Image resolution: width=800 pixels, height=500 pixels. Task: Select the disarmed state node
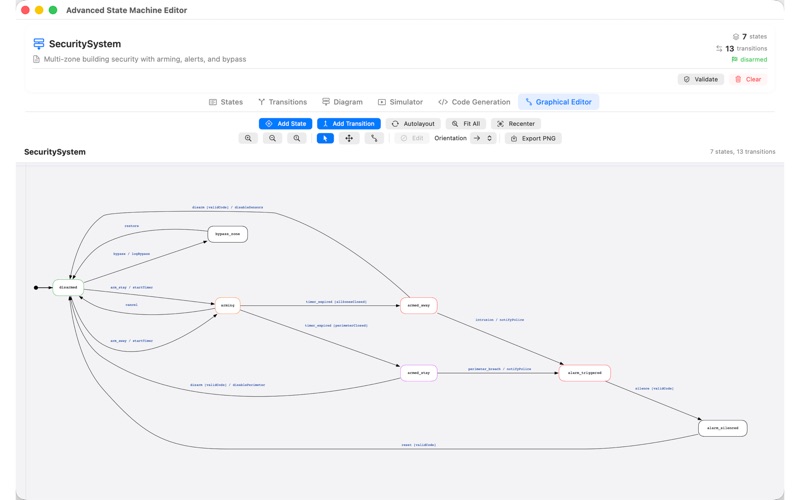[x=68, y=287]
